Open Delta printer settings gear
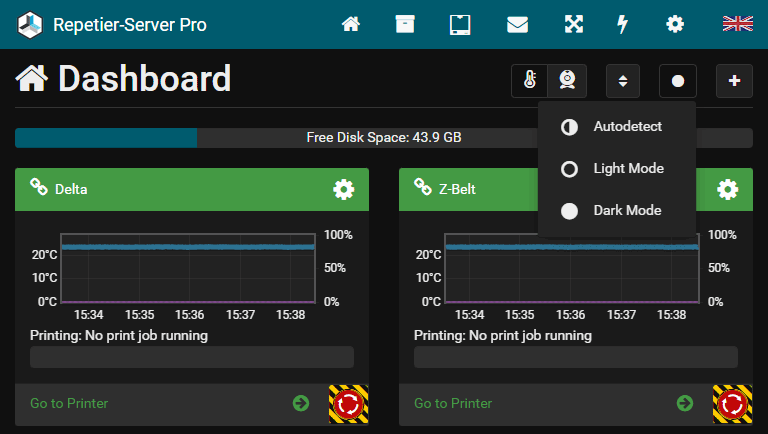The width and height of the screenshot is (768, 434). click(343, 190)
